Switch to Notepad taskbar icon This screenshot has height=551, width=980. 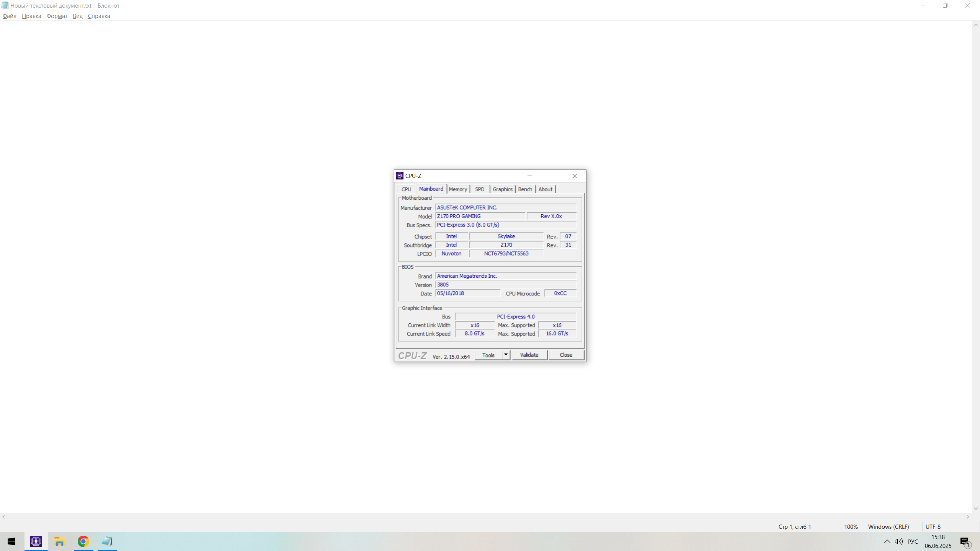point(107,541)
